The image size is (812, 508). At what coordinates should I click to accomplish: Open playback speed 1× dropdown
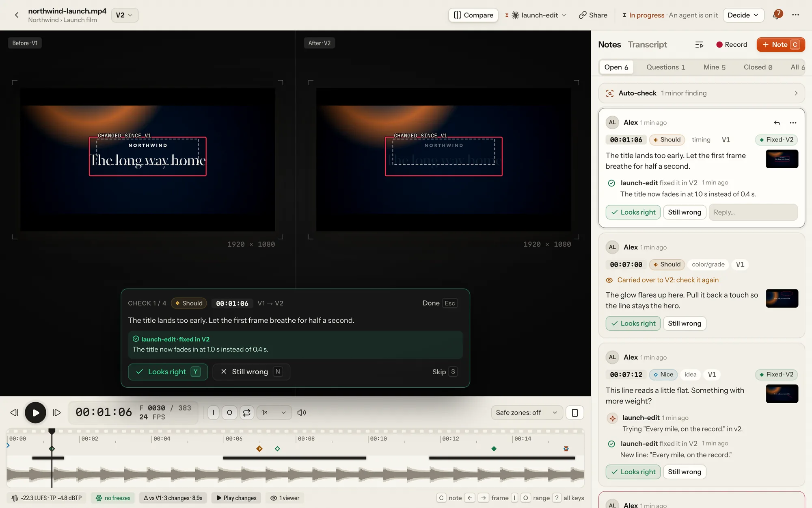tap(274, 412)
